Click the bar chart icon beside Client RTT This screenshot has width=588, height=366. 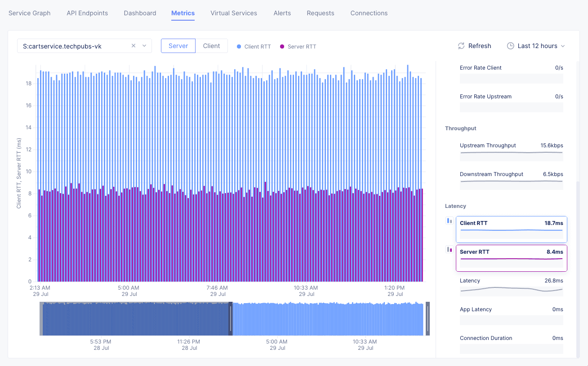(x=449, y=220)
